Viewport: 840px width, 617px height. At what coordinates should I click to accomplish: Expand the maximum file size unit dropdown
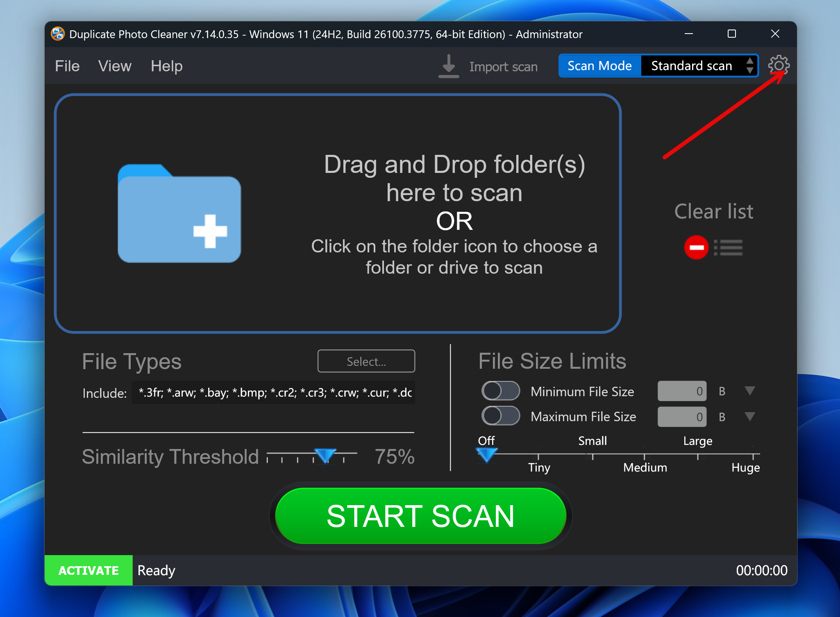click(x=749, y=417)
